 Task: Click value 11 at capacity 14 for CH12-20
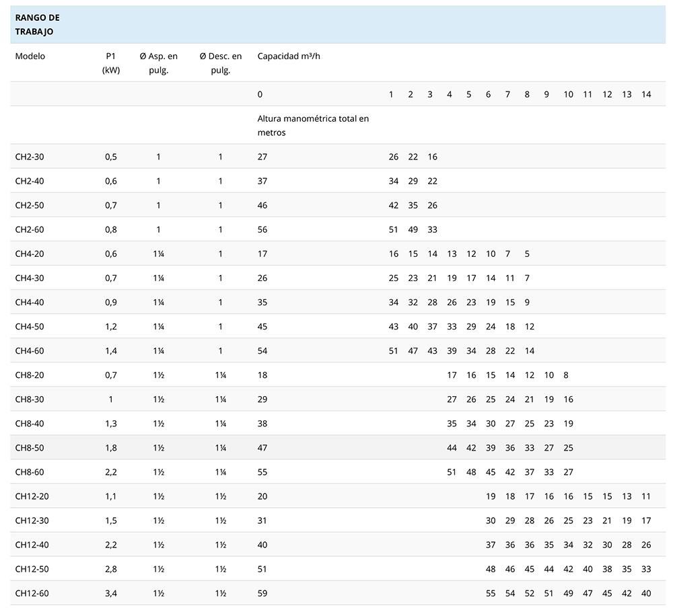point(646,496)
